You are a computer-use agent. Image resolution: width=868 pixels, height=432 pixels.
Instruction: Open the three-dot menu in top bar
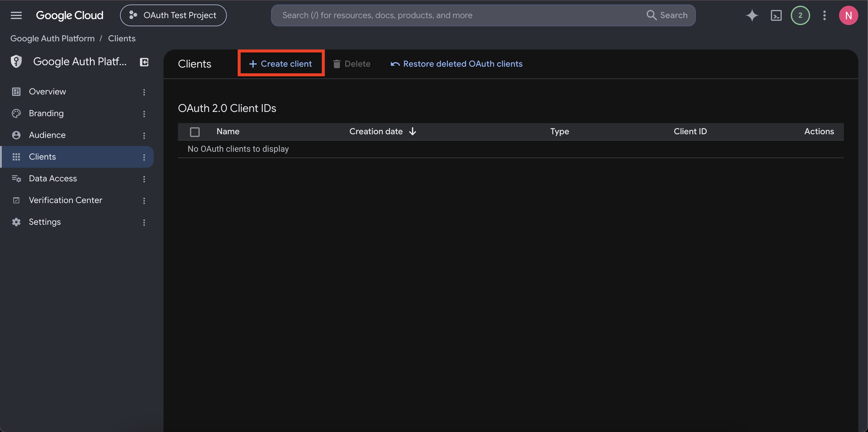pyautogui.click(x=824, y=15)
